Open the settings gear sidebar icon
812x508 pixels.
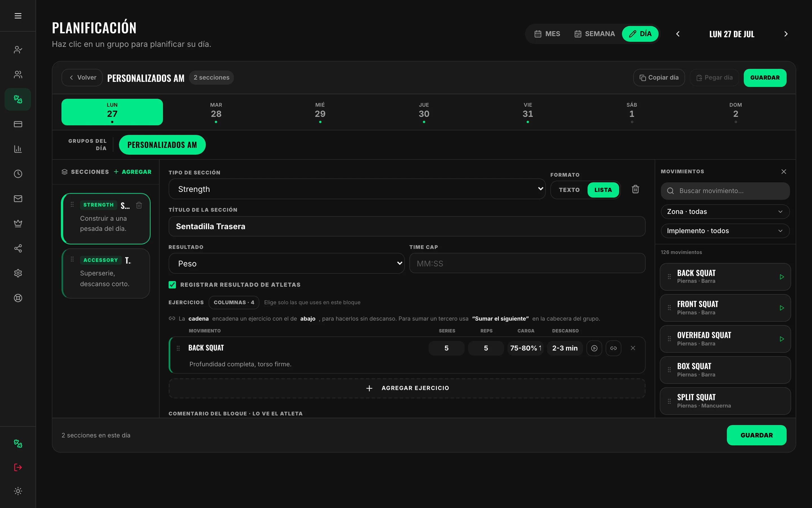(18, 273)
